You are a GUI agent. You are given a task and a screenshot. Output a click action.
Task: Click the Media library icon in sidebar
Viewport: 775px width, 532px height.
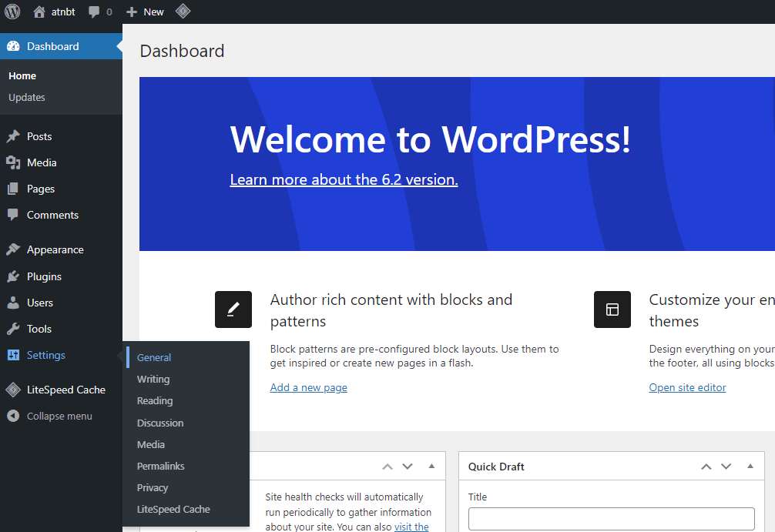pyautogui.click(x=13, y=162)
